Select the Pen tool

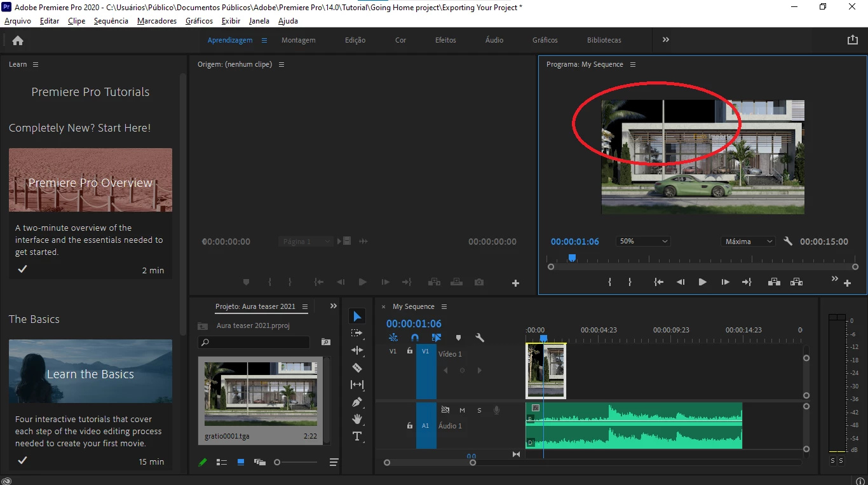coord(357,402)
